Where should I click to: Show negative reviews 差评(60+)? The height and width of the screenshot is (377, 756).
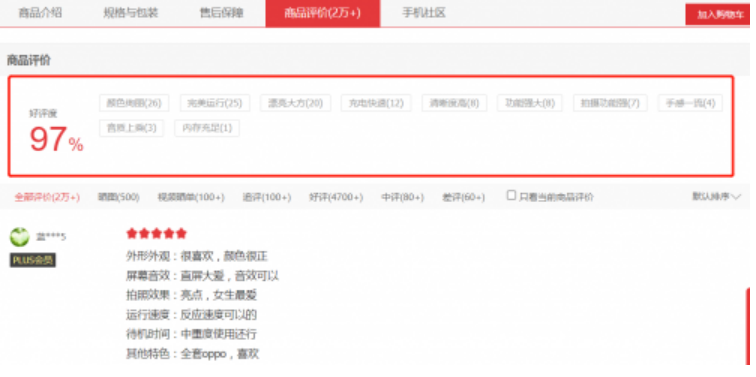[x=463, y=197]
